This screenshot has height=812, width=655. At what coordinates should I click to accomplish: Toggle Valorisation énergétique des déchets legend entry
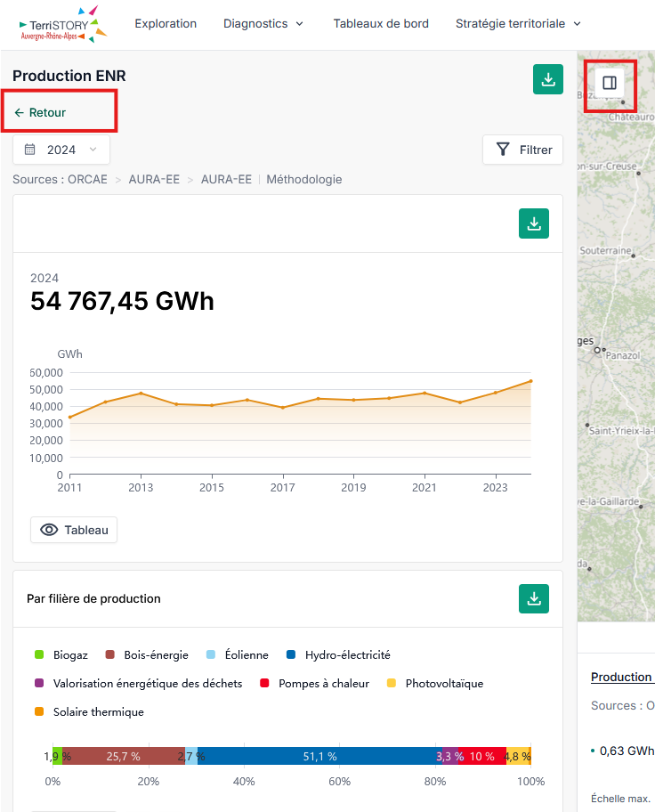tap(138, 683)
